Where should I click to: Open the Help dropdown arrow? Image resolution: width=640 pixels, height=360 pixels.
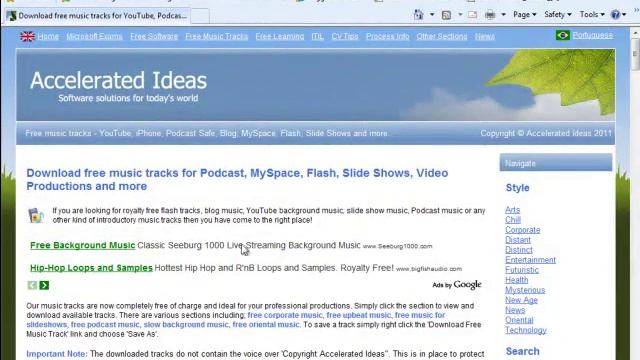pos(624,15)
